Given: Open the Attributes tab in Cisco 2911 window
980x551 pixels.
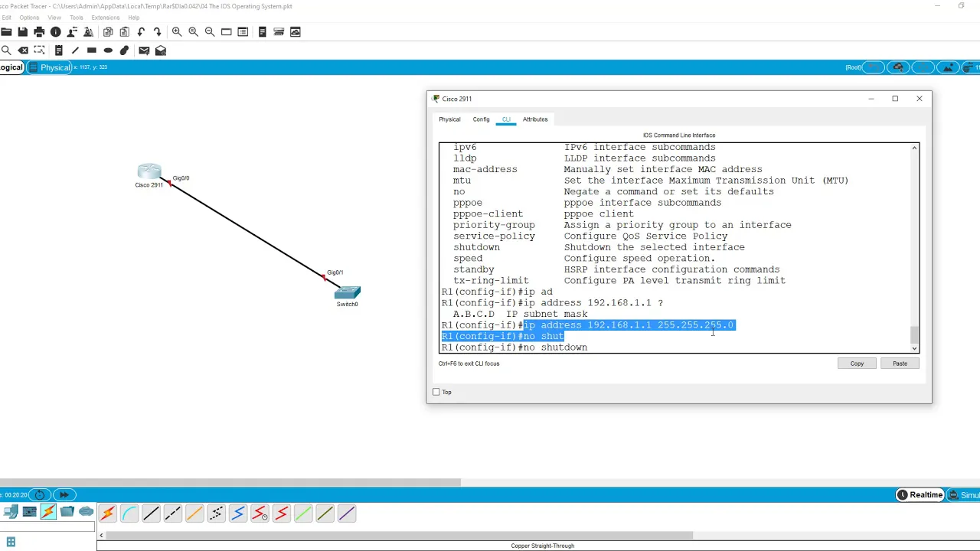Looking at the screenshot, I should (x=535, y=119).
